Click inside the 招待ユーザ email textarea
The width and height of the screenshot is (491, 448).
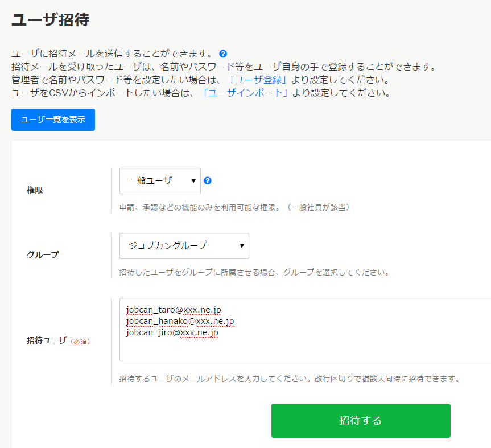284,347
